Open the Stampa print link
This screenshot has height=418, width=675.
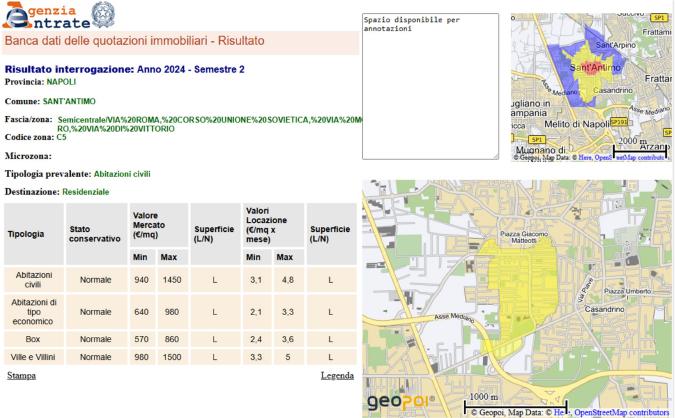[21, 376]
